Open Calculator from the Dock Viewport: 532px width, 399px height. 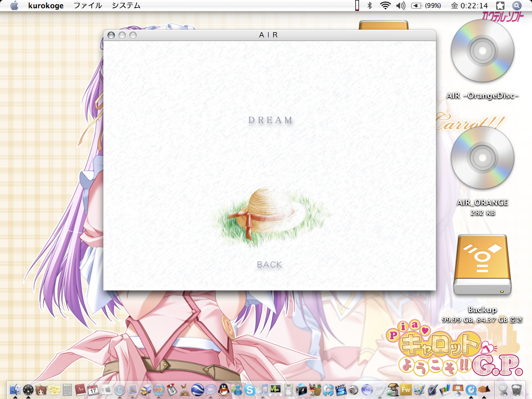[x=67, y=390]
